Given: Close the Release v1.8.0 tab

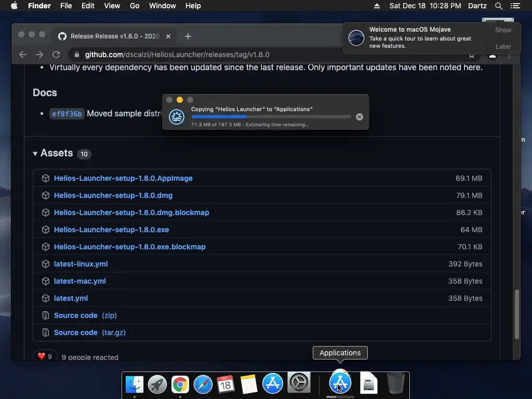Looking at the screenshot, I should point(168,36).
